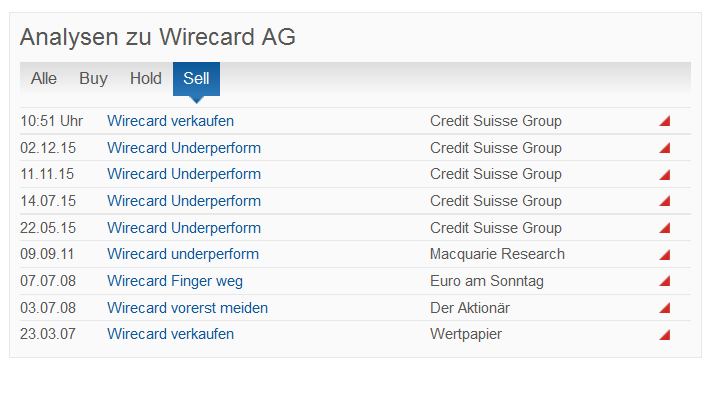Click red sell arrow in Macquarie Research row
The width and height of the screenshot is (725, 415).
(665, 254)
